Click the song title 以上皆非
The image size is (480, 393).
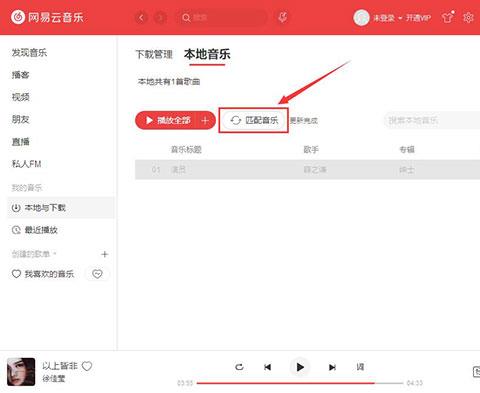coord(60,366)
